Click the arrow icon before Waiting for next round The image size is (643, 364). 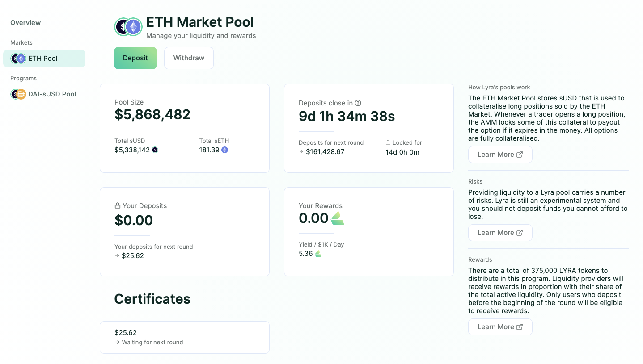(117, 342)
